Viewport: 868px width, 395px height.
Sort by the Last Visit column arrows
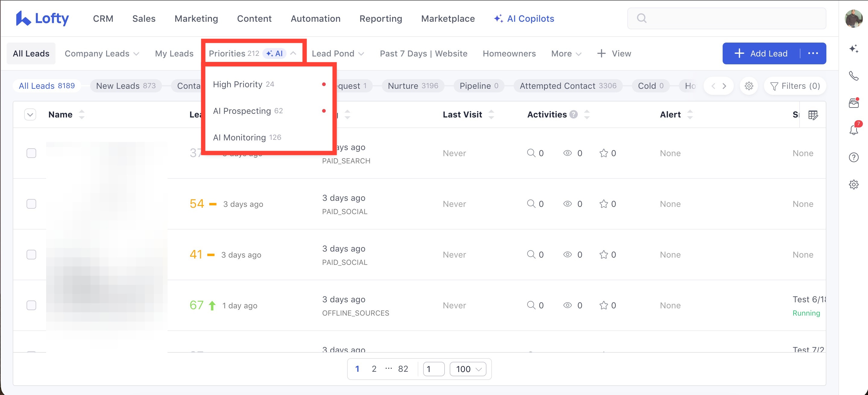click(x=491, y=115)
